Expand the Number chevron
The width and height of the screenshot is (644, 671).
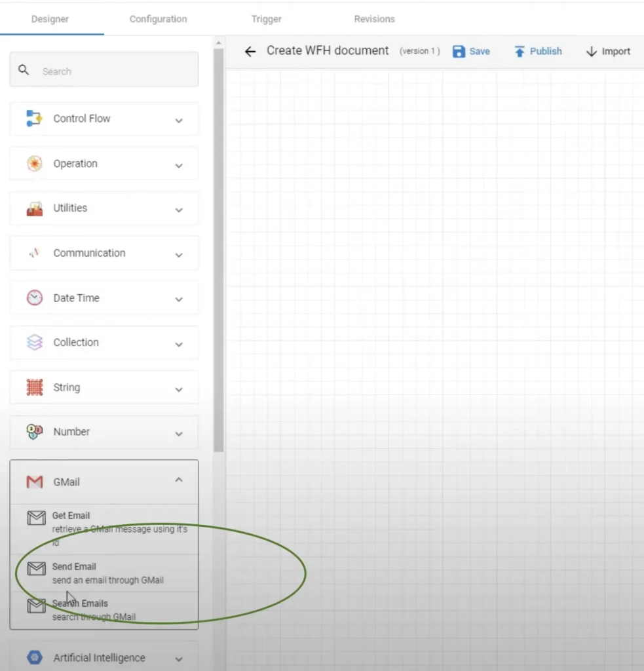179,434
